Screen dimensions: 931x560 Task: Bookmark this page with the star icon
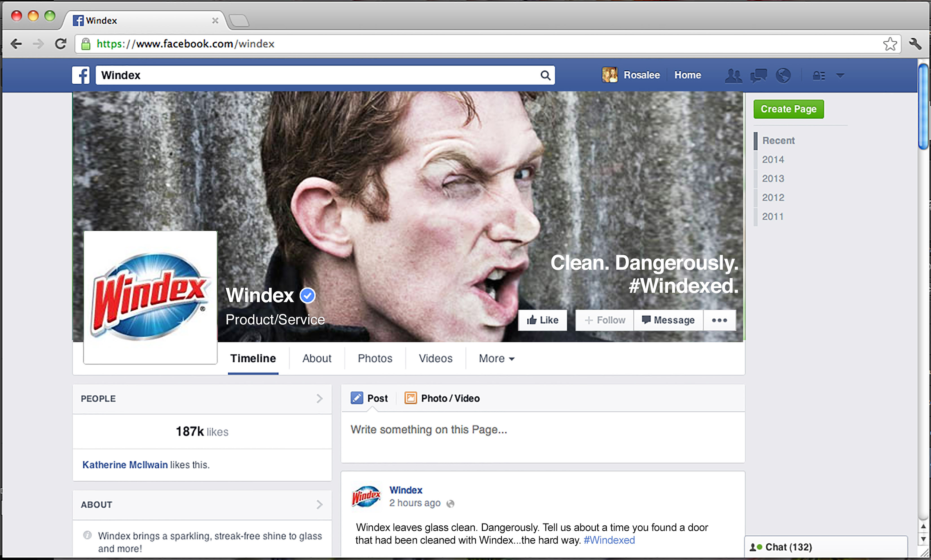click(890, 44)
